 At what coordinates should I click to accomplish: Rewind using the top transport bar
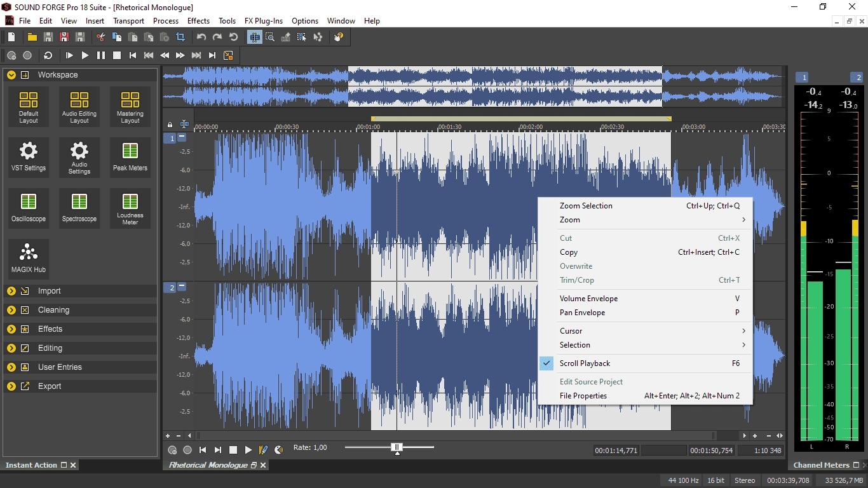(165, 56)
